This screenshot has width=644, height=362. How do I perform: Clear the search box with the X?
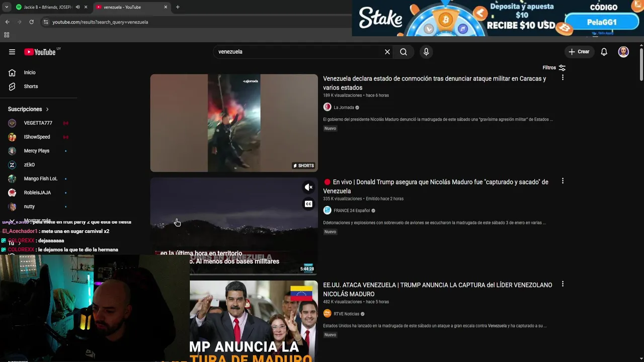tap(387, 52)
